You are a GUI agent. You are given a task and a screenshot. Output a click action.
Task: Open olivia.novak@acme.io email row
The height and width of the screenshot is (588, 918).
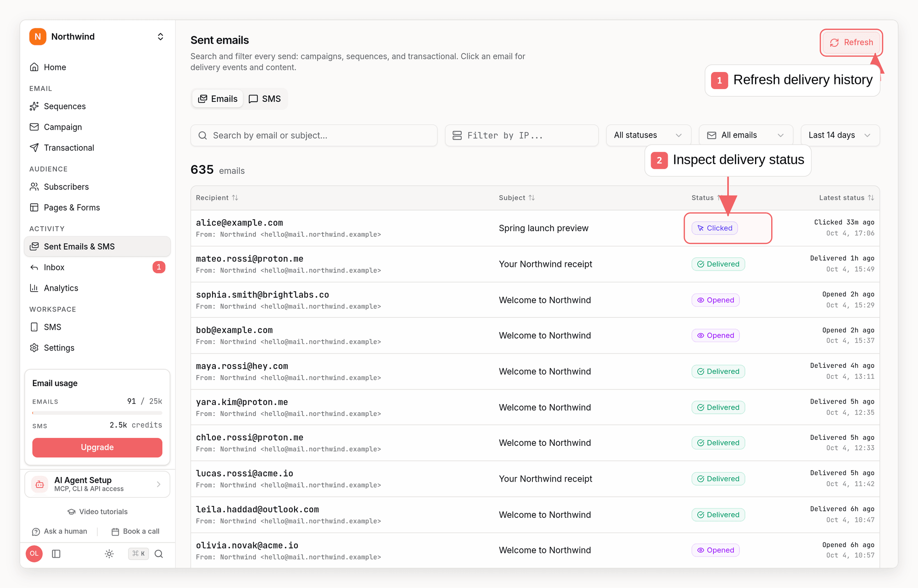click(535, 550)
